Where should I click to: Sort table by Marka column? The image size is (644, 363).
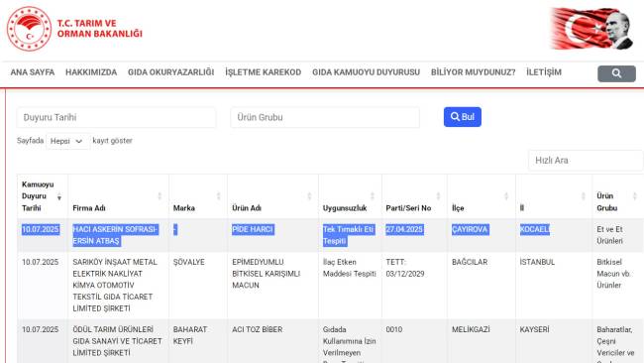pos(198,196)
